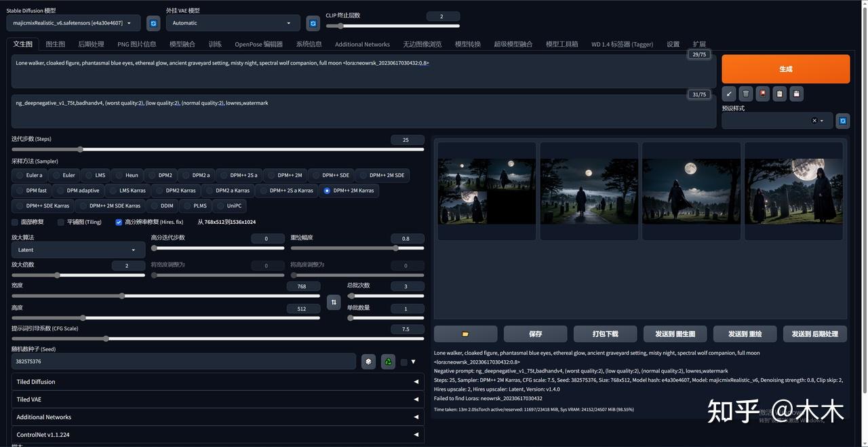Click the 打包下载 zip download button
The height and width of the screenshot is (447, 868).
(605, 334)
